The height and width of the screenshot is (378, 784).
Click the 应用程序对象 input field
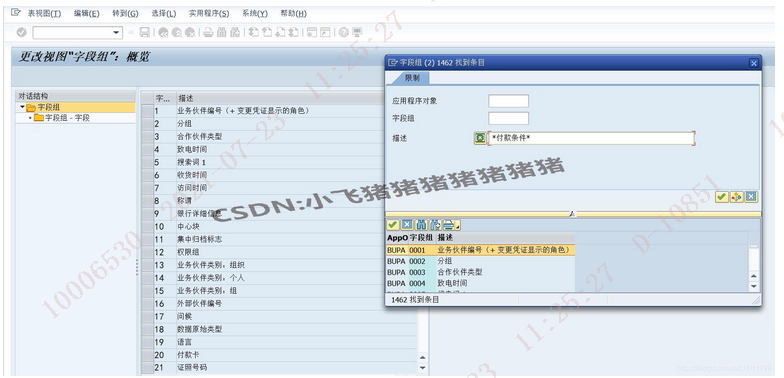pyautogui.click(x=508, y=100)
